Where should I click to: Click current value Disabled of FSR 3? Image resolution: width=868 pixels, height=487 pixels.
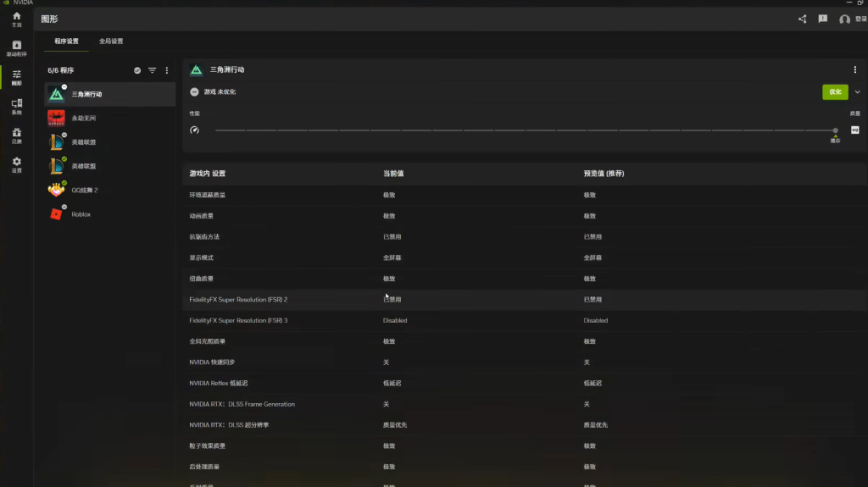tap(395, 320)
